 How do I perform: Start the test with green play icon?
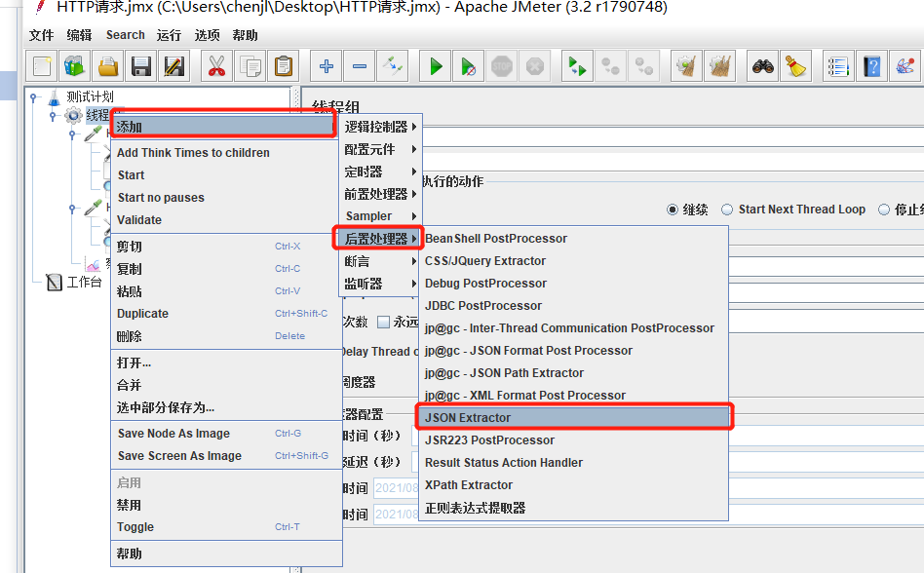[436, 66]
